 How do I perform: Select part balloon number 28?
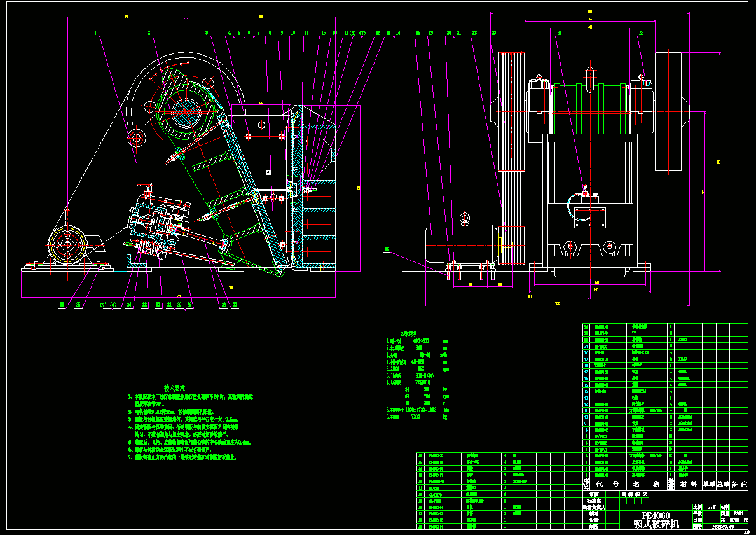click(223, 305)
